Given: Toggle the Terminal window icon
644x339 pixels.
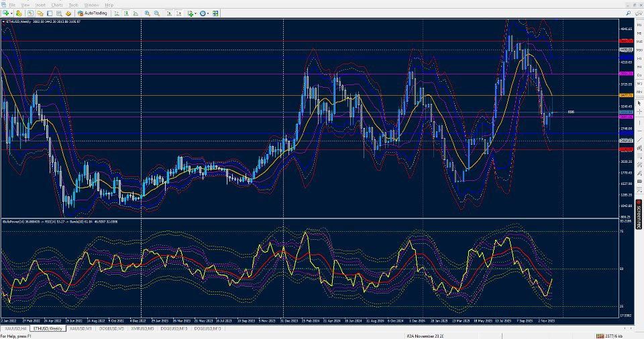Looking at the screenshot, I should pos(59,13).
